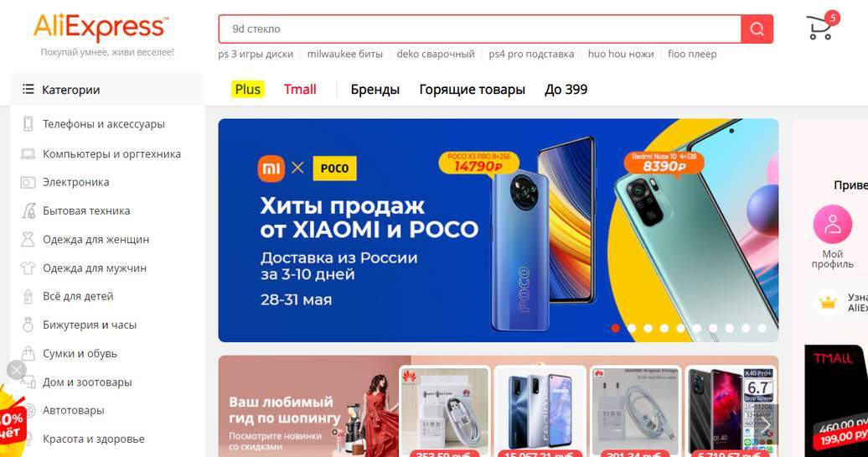Image resolution: width=868 pixels, height=457 pixels.
Task: Select the first red carousel dot
Action: (615, 329)
